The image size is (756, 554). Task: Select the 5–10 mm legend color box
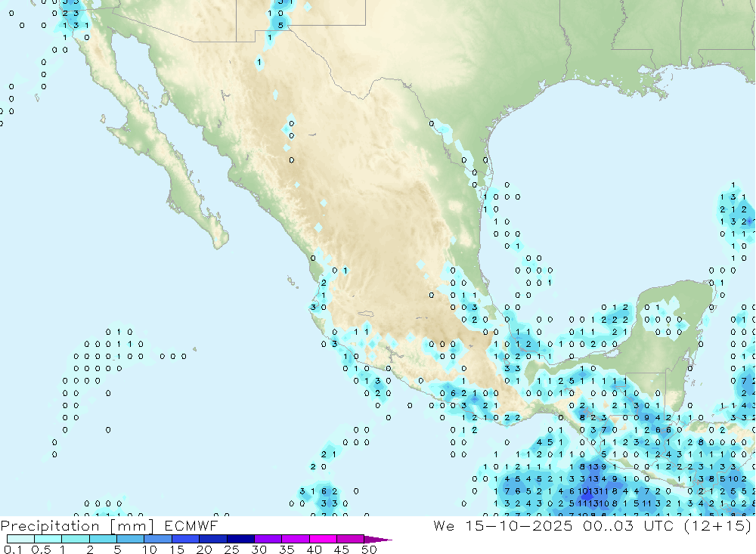tap(130, 539)
